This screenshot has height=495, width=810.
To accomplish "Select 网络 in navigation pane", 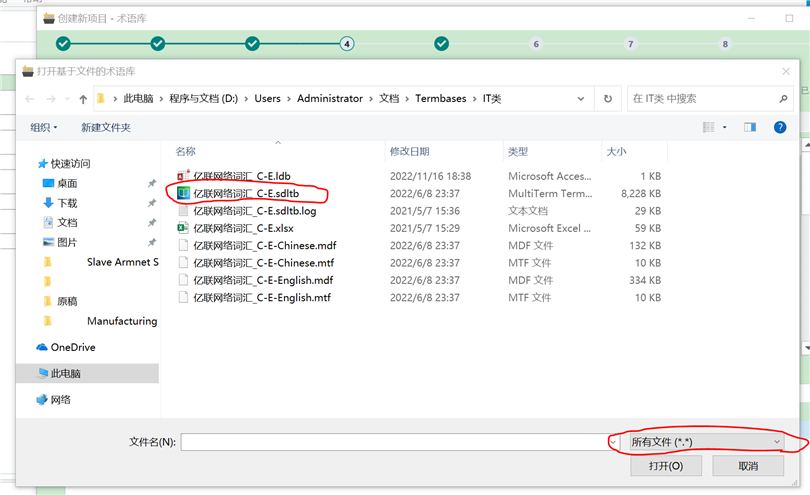I will click(x=60, y=399).
